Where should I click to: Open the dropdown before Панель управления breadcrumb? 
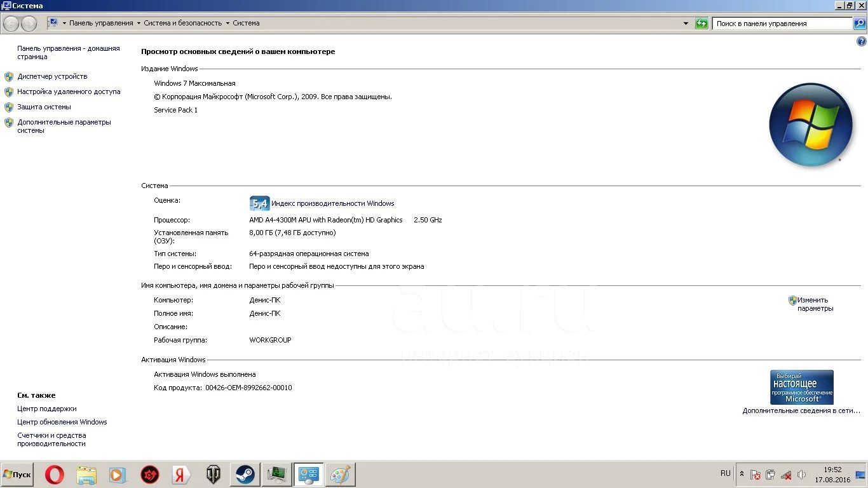64,23
